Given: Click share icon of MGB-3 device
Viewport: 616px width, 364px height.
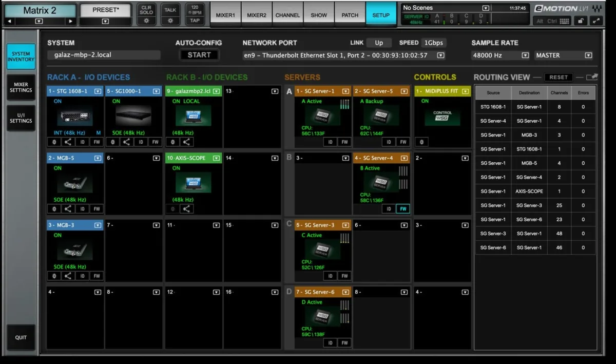Looking at the screenshot, I should [x=68, y=276].
